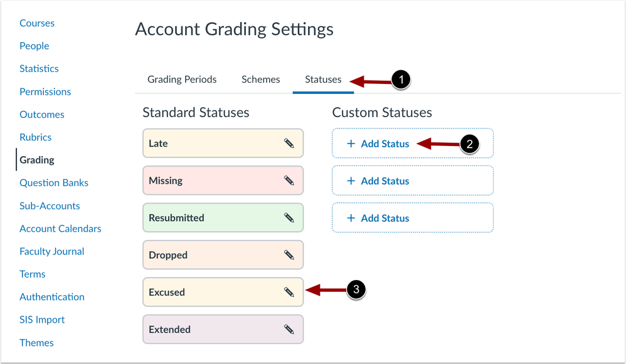Open Account Calendars
Viewport: 626px width, 364px height.
[x=60, y=229]
